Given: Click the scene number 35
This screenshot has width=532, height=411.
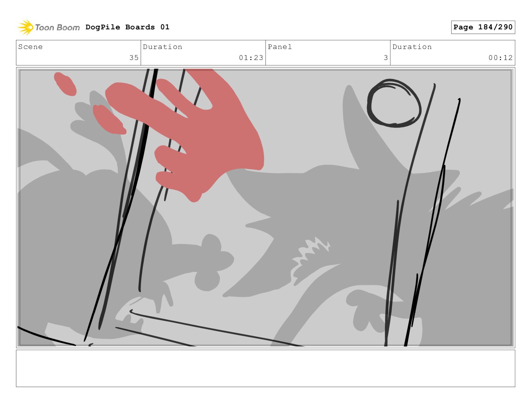Looking at the screenshot, I should coord(134,58).
